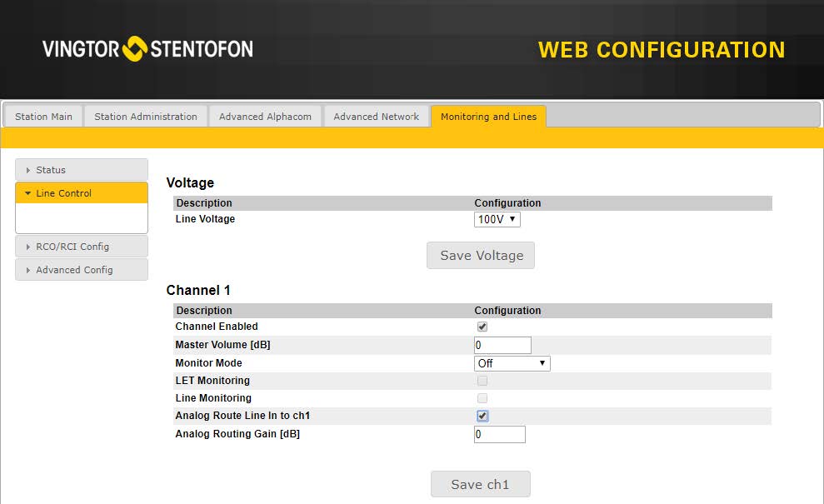
Task: Toggle the Line Monitoring checkbox
Action: pyautogui.click(x=482, y=398)
